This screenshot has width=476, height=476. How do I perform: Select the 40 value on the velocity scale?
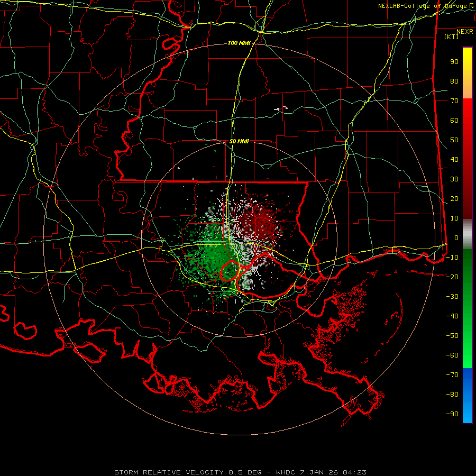454,160
